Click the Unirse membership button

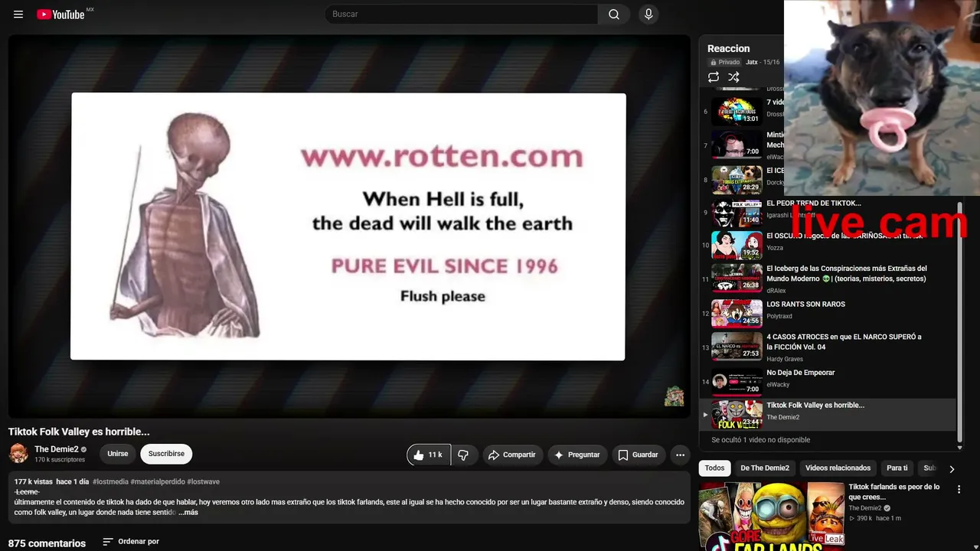point(118,454)
